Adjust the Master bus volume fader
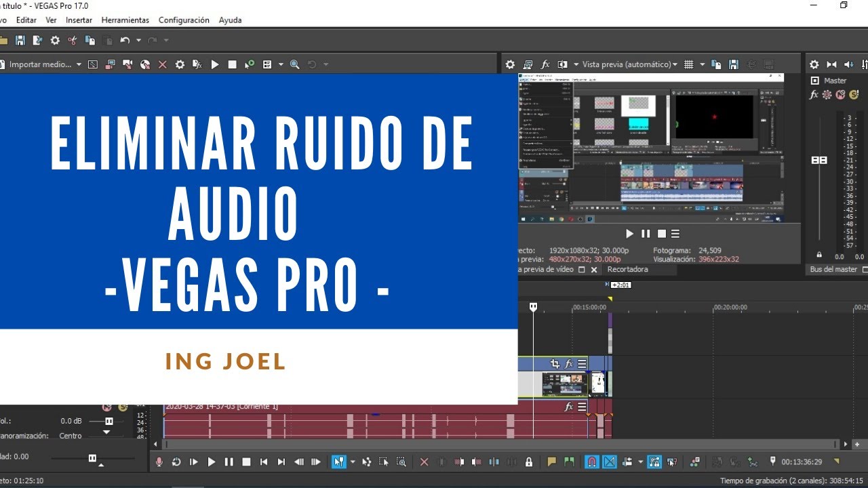Screen dimensions: 868x488 click(819, 160)
